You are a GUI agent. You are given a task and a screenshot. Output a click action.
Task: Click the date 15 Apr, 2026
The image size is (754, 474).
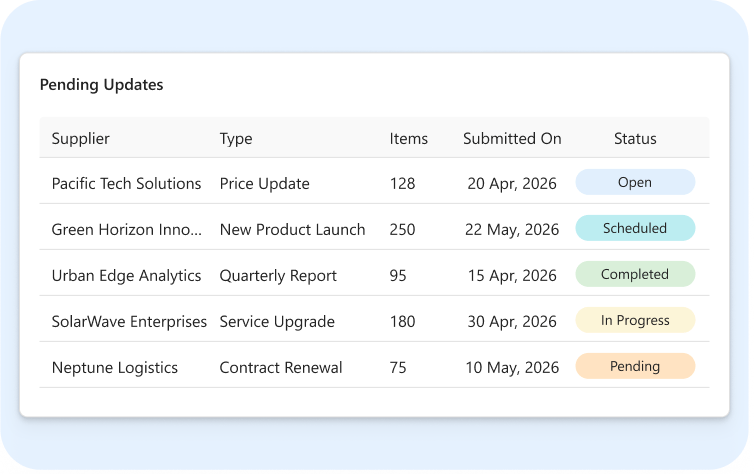512,276
